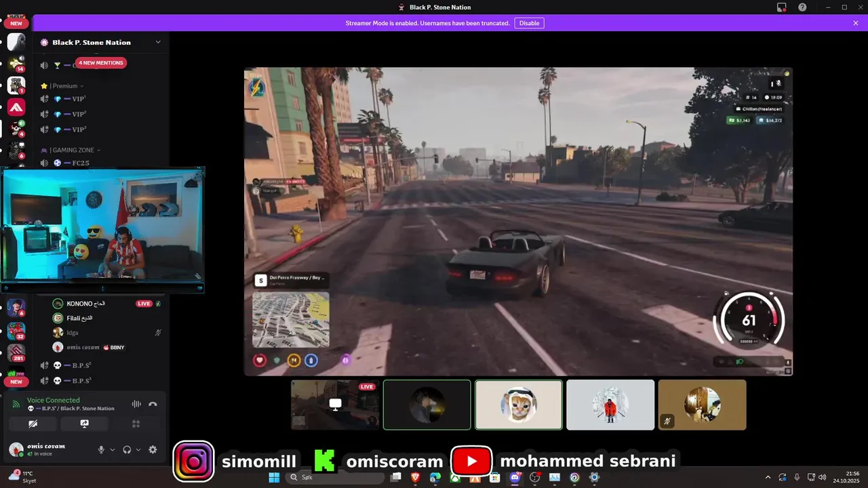Open the B.P.S / Black P. Stone Nation link
This screenshot has height=488, width=868.
click(71, 409)
